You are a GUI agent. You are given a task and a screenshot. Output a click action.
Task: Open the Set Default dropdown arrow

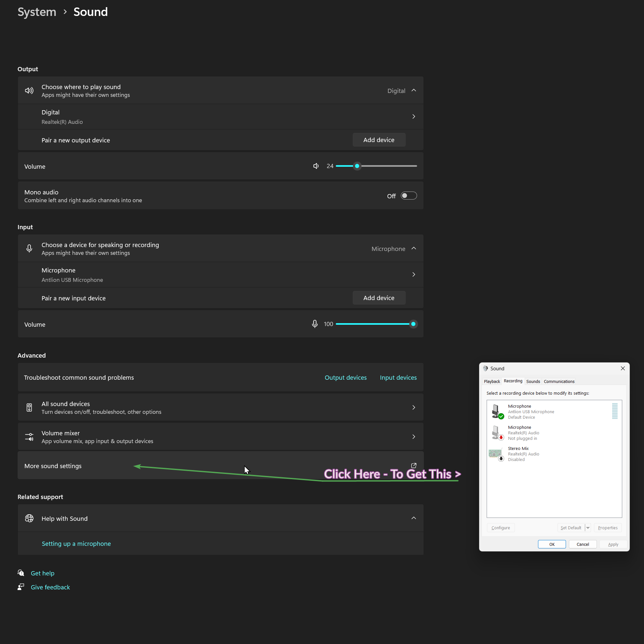pyautogui.click(x=588, y=528)
